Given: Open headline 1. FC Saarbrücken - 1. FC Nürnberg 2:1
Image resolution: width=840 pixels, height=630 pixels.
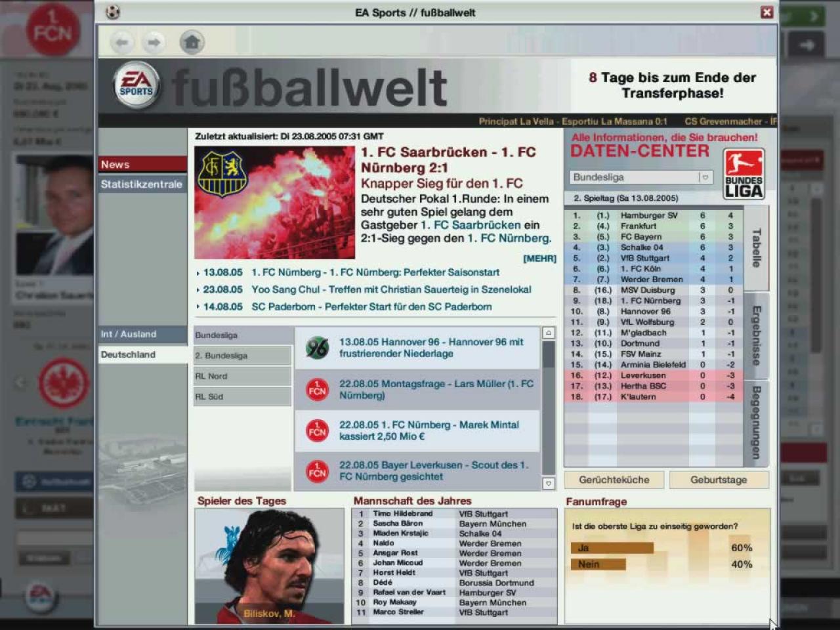Looking at the screenshot, I should click(x=448, y=159).
